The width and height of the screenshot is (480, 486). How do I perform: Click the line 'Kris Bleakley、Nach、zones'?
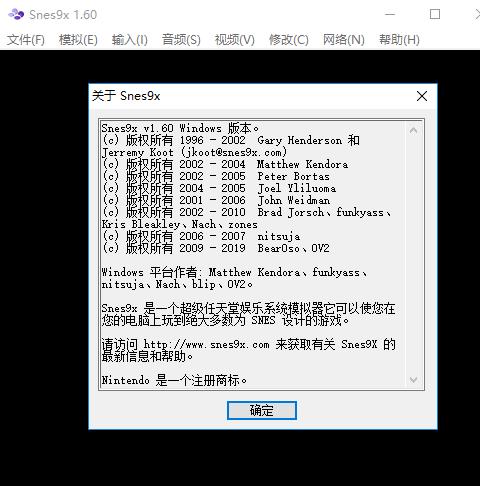pos(180,224)
